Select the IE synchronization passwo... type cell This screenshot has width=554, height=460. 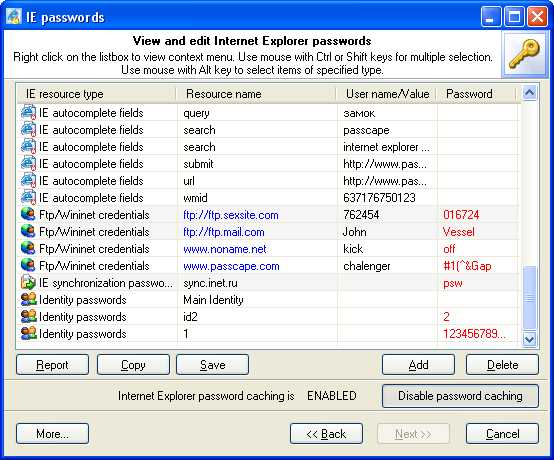[106, 283]
